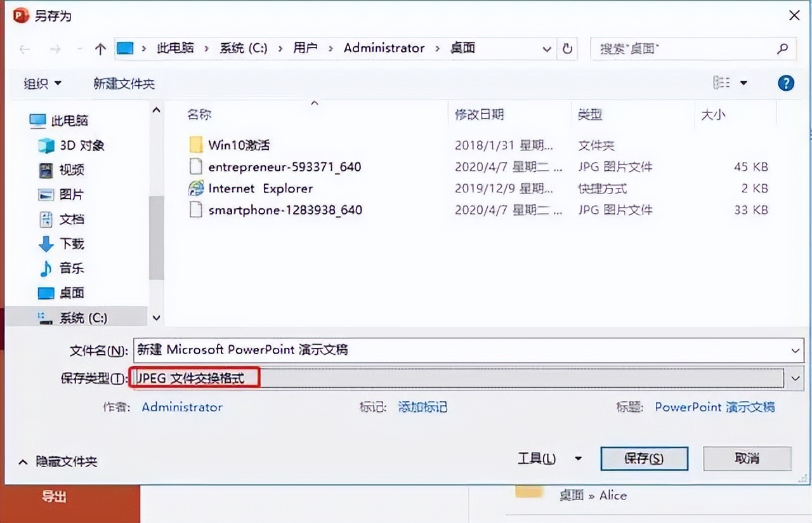Viewport: 812px width, 523px height.
Task: Select the 3D 对象 sidebar icon
Action: (x=44, y=145)
